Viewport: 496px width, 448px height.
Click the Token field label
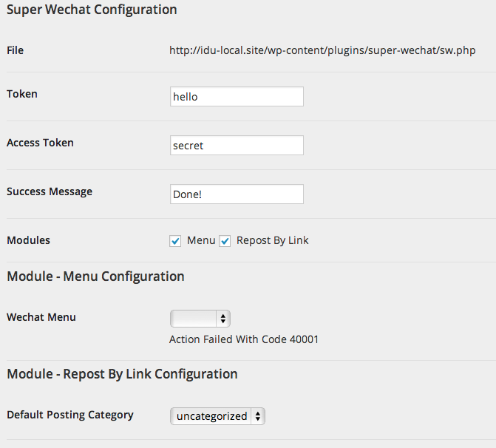click(22, 94)
